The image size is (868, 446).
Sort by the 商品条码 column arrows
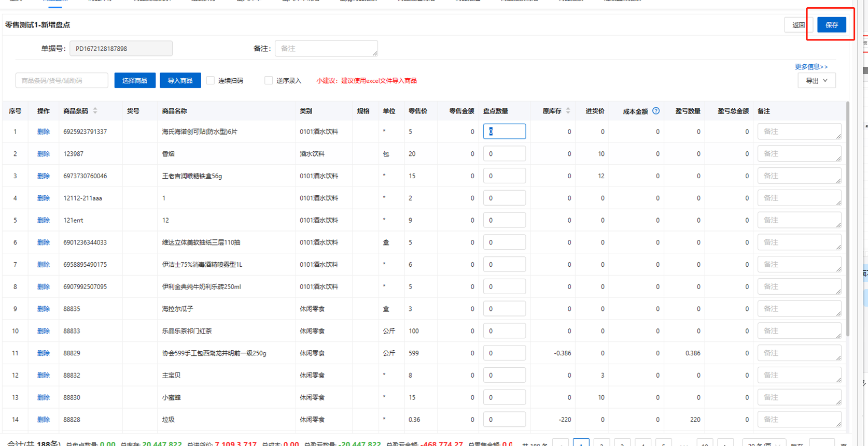tap(95, 111)
